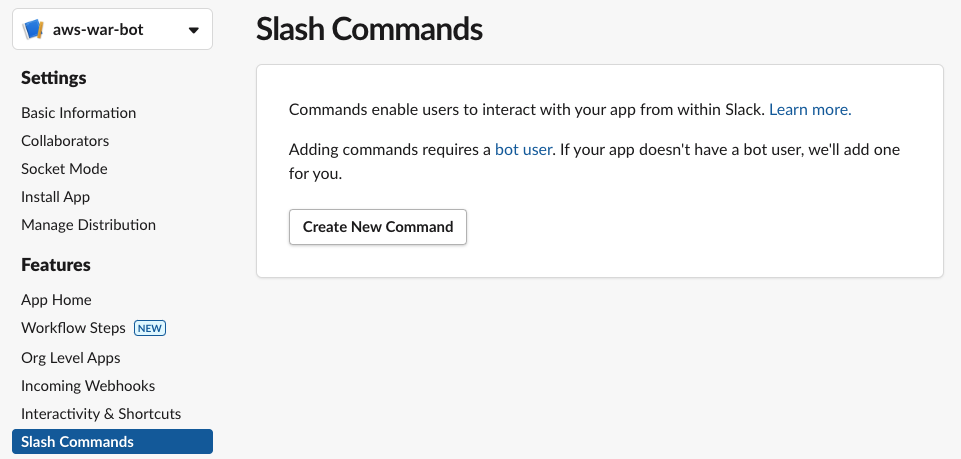This screenshot has width=961, height=459.
Task: Navigate to Manage Distribution
Action: 88,225
